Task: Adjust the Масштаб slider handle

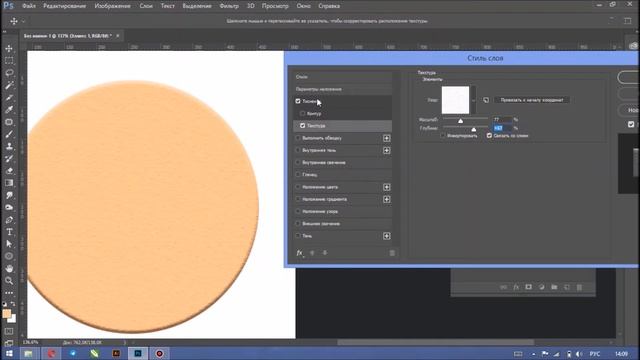Action: 460,121
